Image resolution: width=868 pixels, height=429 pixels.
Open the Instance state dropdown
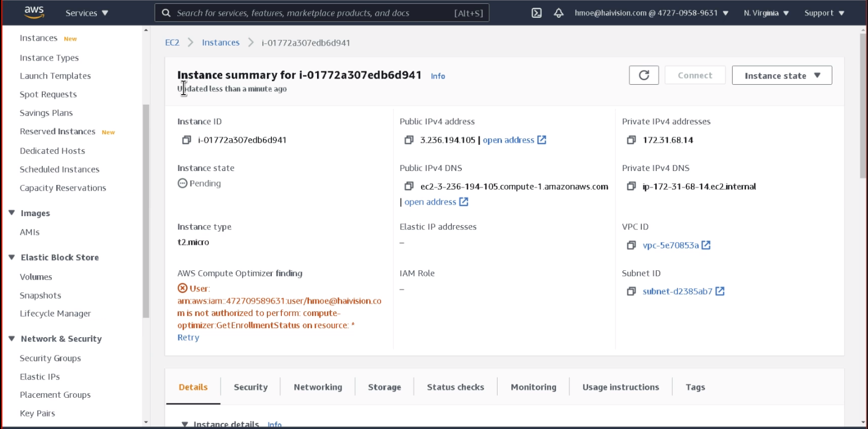(782, 75)
